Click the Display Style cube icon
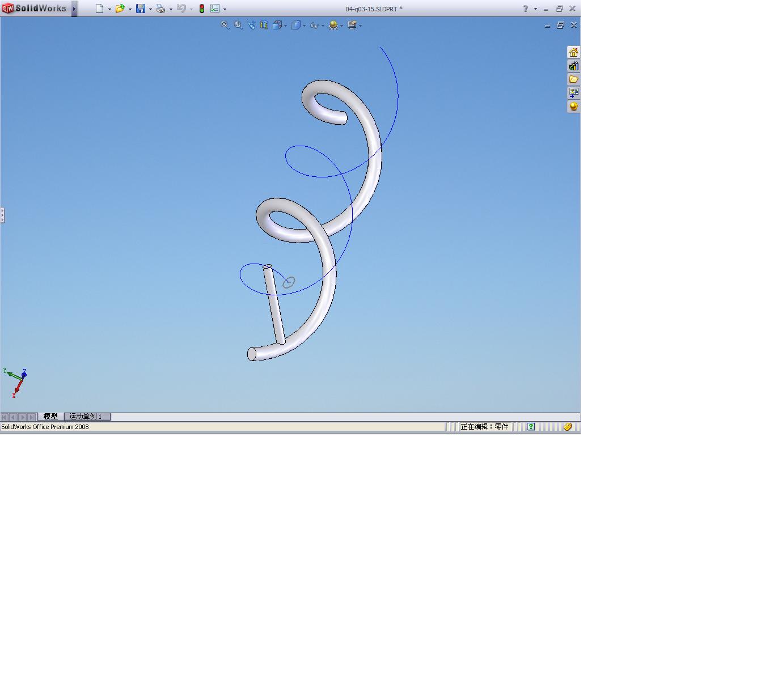This screenshot has width=761, height=700. pos(295,25)
